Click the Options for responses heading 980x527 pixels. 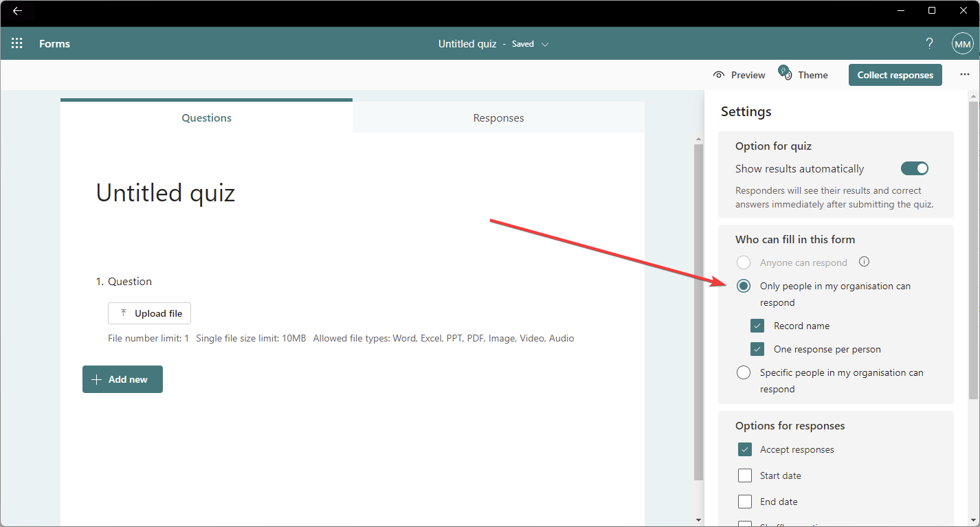790,426
